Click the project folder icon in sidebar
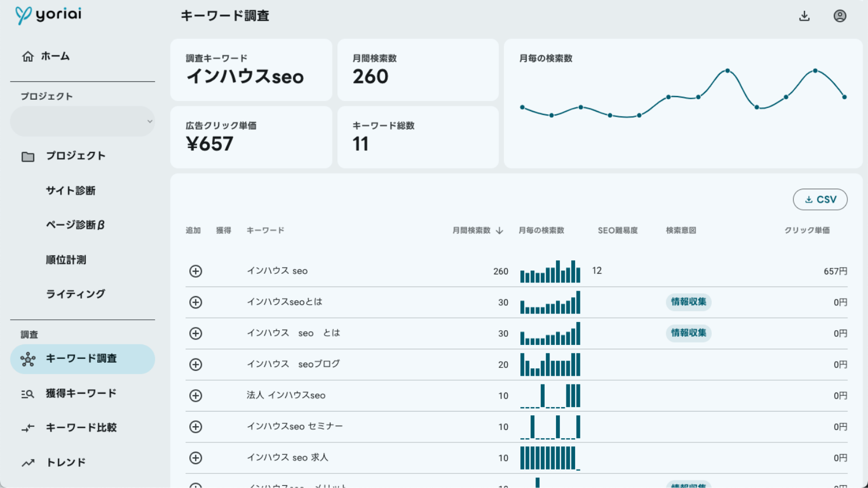The height and width of the screenshot is (488, 868). [x=28, y=157]
